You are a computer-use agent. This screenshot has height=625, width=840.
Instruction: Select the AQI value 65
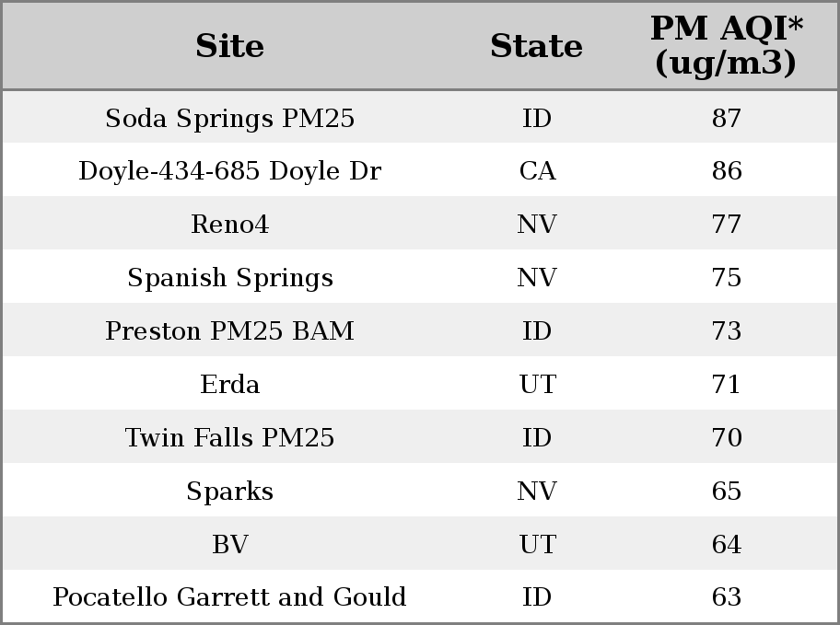point(727,492)
